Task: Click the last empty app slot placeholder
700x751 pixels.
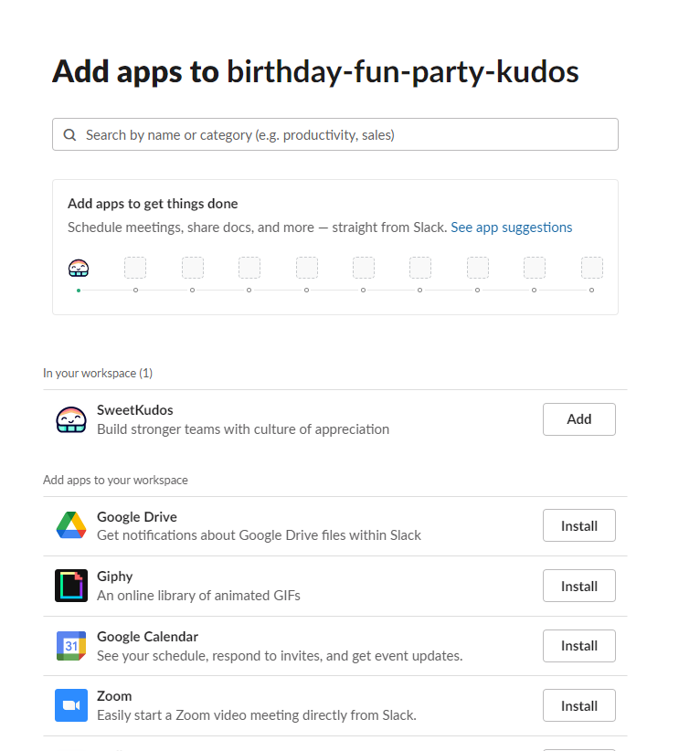Action: 592,268
